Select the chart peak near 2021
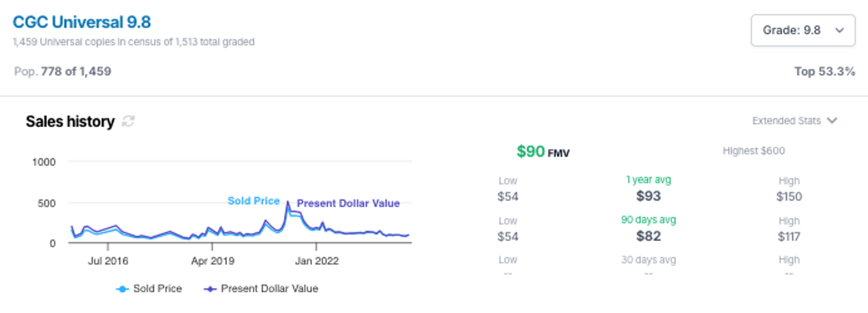The width and height of the screenshot is (868, 313). click(x=288, y=202)
